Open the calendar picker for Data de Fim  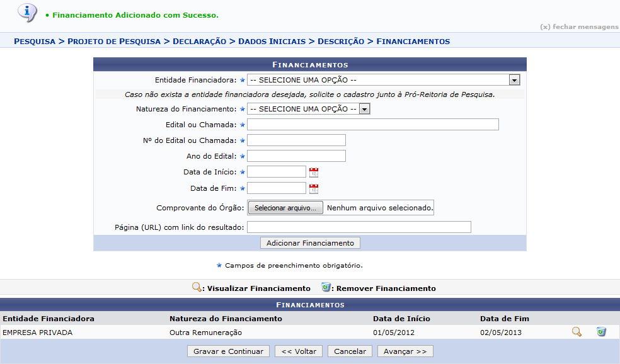[x=314, y=188]
